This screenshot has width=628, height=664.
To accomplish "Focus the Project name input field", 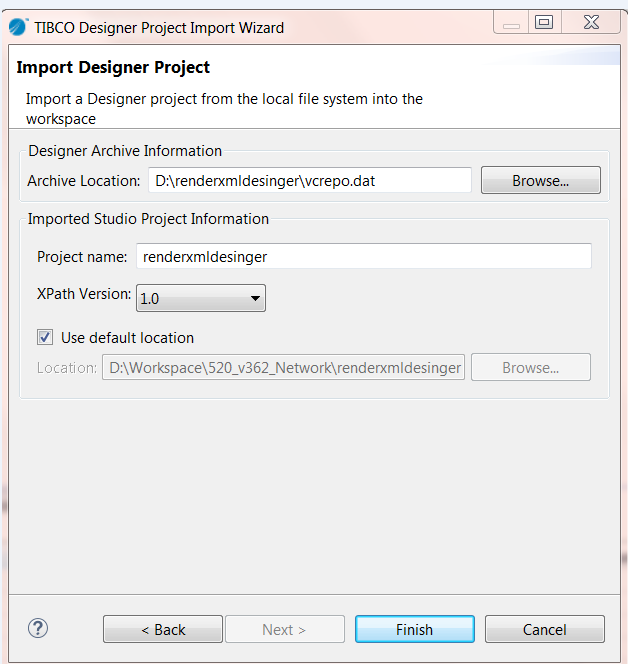I will click(x=363, y=256).
